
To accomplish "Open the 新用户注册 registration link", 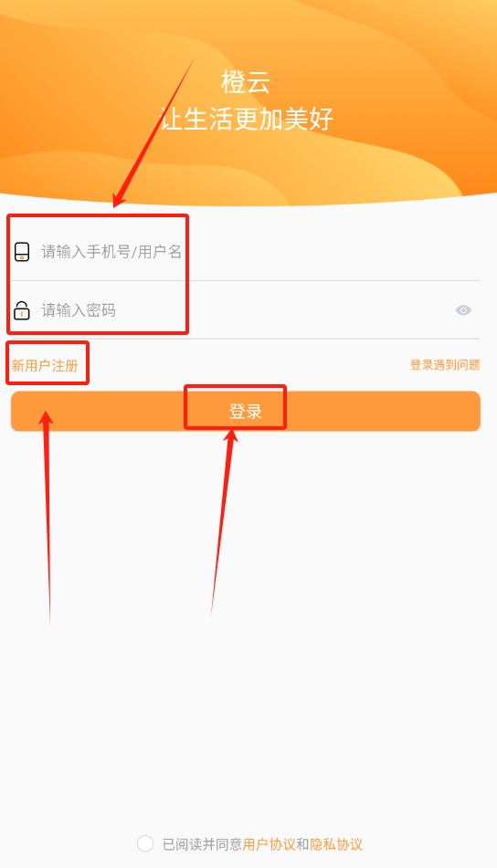I will [x=45, y=365].
